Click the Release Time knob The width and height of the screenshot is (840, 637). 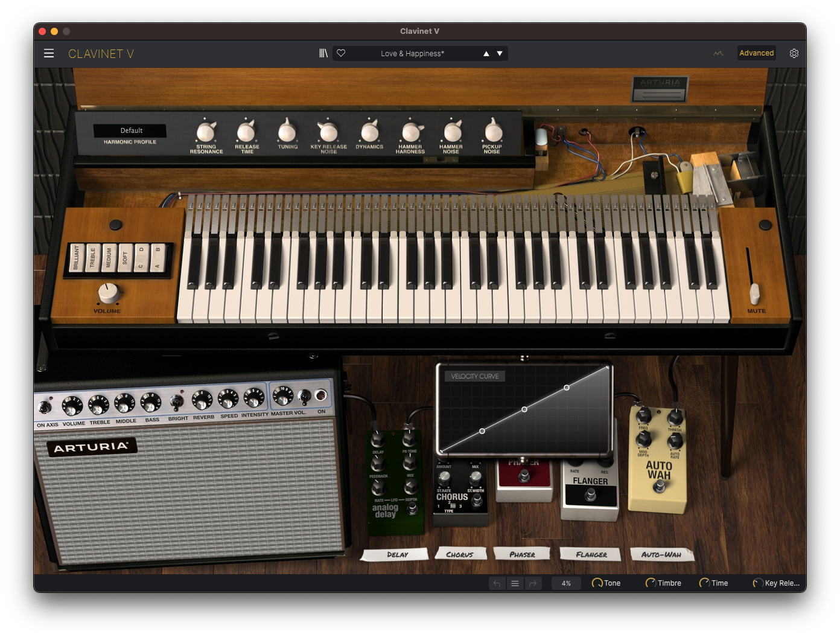coord(246,131)
